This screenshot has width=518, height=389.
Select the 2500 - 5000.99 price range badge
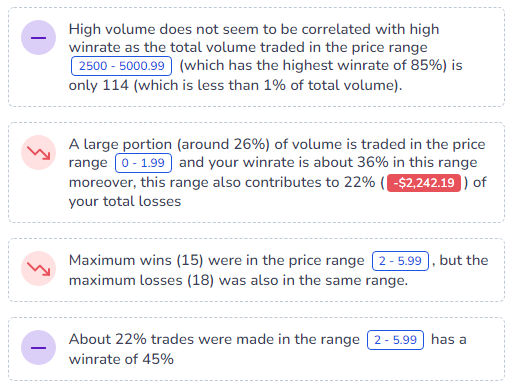tap(121, 66)
